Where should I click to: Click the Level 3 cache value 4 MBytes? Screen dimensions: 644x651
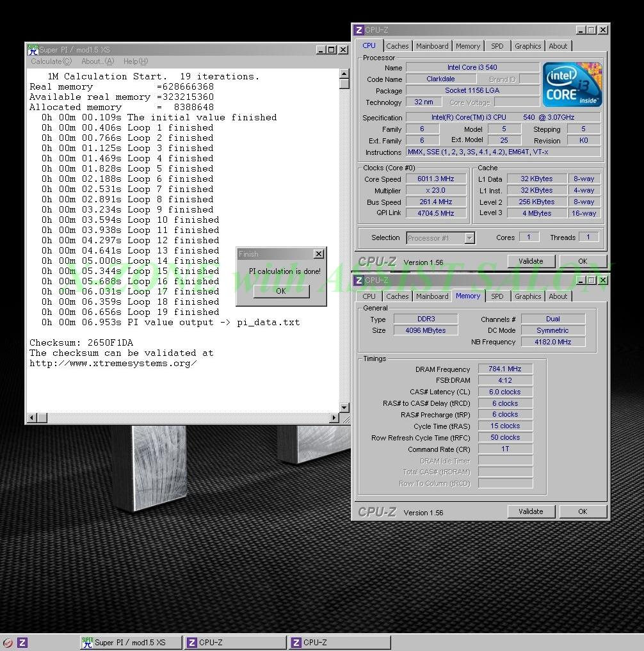536,213
